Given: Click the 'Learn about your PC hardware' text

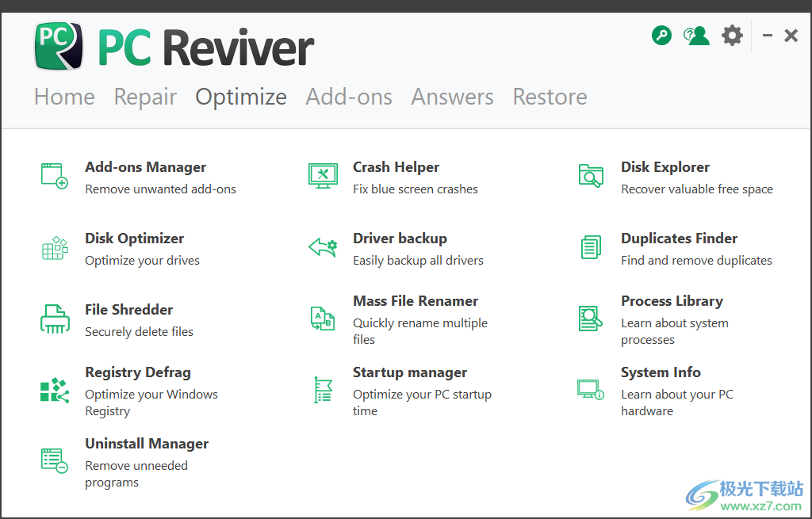Looking at the screenshot, I should 677,403.
